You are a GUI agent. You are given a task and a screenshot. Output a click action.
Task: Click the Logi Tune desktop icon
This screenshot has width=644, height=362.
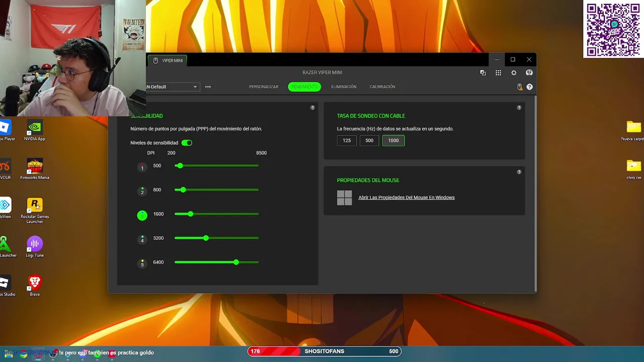pyautogui.click(x=35, y=247)
